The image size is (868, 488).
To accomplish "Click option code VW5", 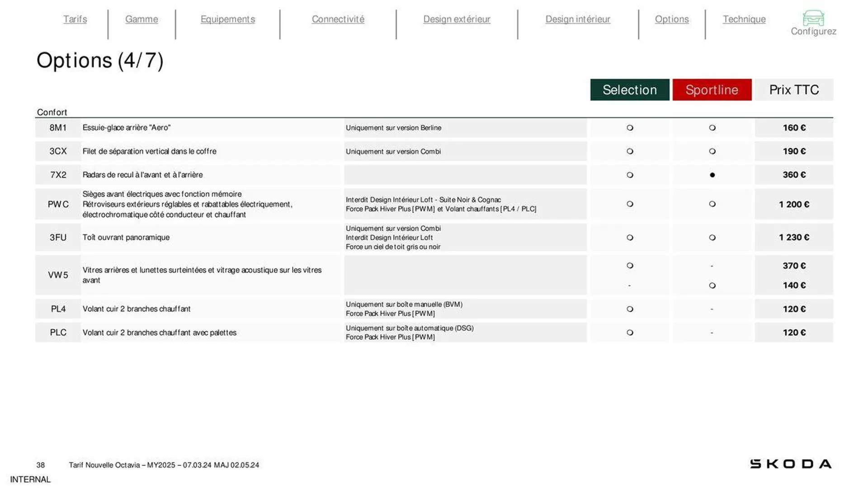I will pyautogui.click(x=58, y=275).
